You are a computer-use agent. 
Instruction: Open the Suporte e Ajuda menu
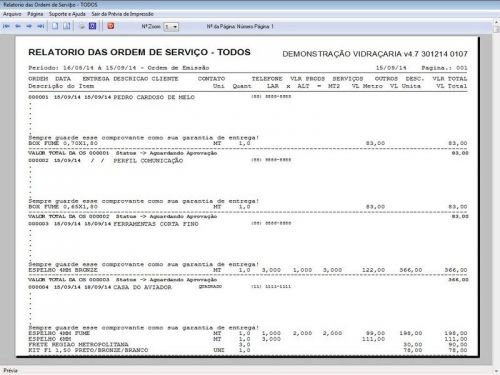point(67,14)
